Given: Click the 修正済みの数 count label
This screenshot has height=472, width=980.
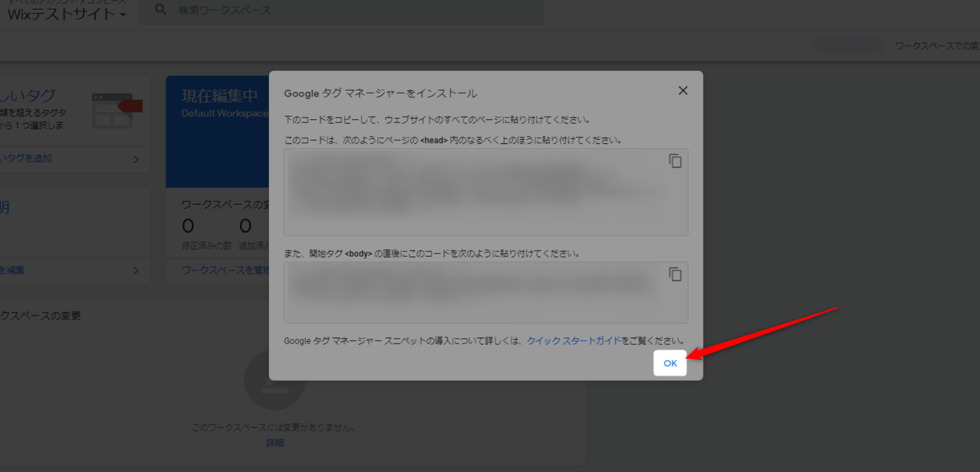Looking at the screenshot, I should [x=206, y=245].
